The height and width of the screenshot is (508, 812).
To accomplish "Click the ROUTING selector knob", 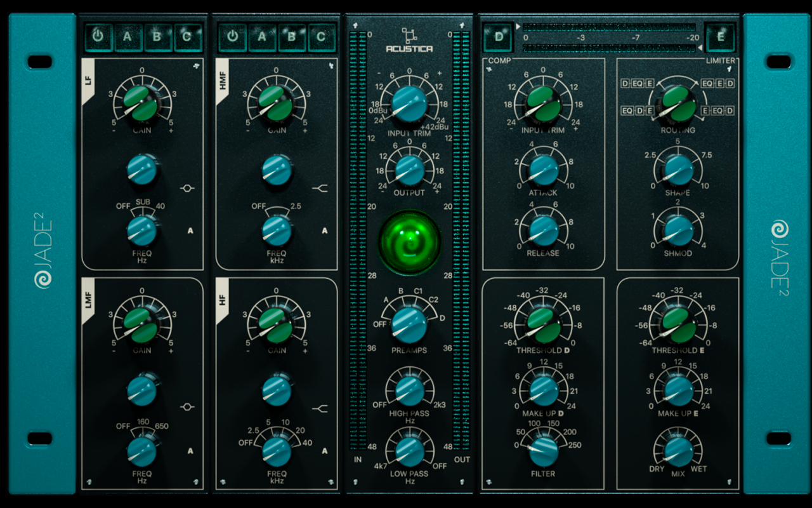I will [x=678, y=104].
